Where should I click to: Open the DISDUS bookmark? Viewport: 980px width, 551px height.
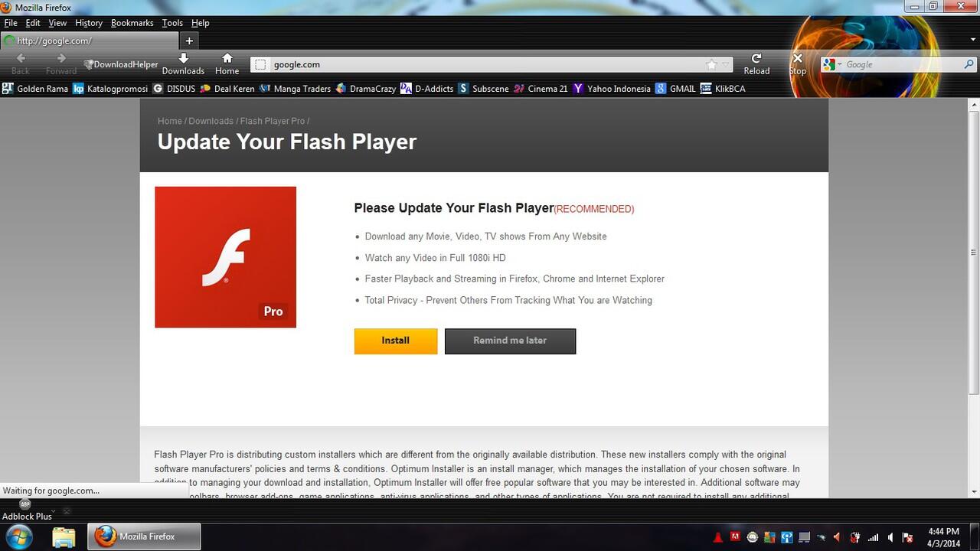point(174,89)
